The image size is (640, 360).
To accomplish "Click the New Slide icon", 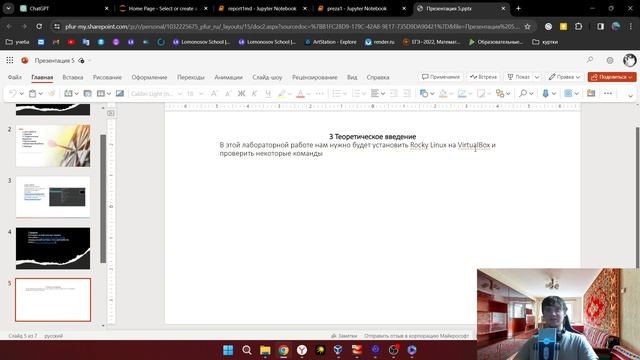I will coord(68,93).
